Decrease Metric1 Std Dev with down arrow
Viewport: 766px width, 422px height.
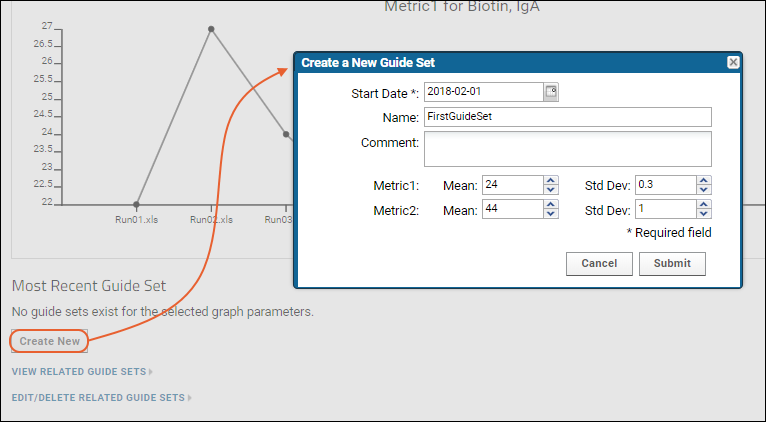(x=704, y=190)
